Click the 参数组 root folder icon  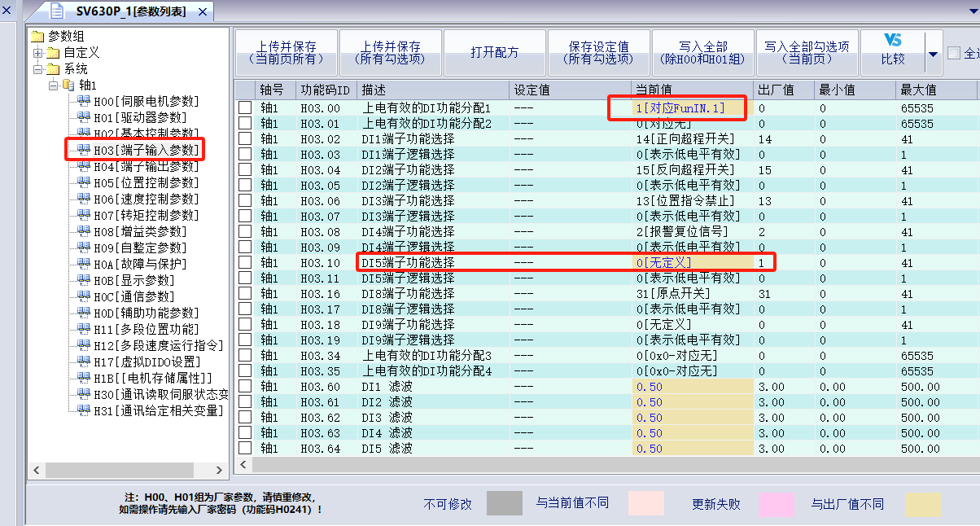point(37,37)
